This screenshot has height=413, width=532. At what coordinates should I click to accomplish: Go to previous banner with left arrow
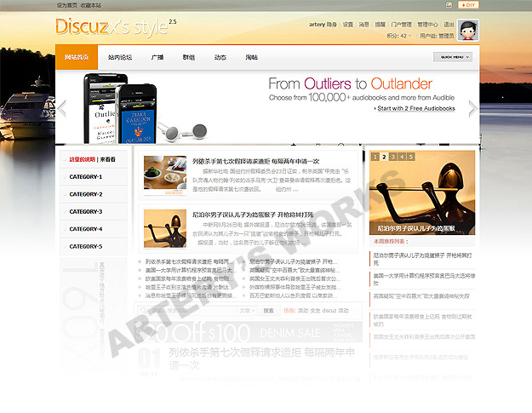(61, 108)
